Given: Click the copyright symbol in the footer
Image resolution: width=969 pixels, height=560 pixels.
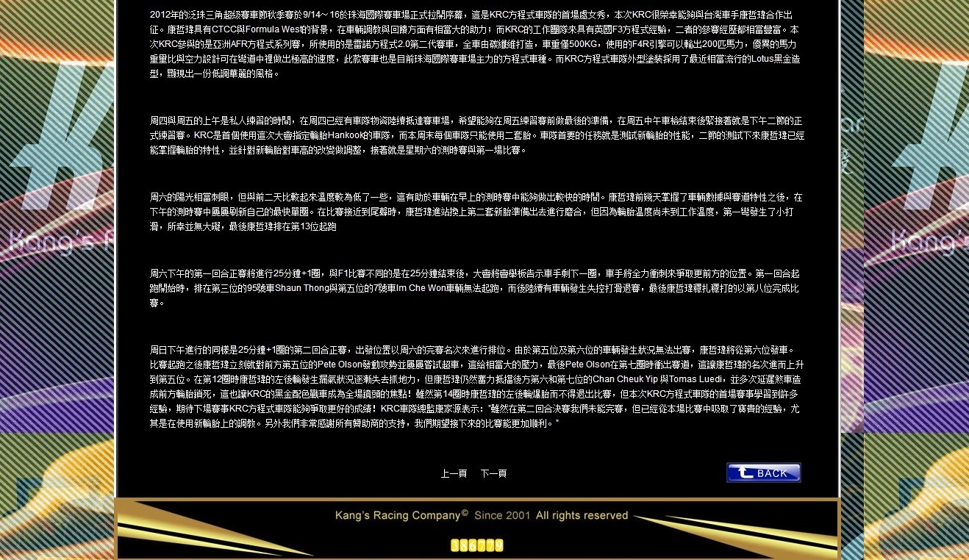Looking at the screenshot, I should coord(465,514).
